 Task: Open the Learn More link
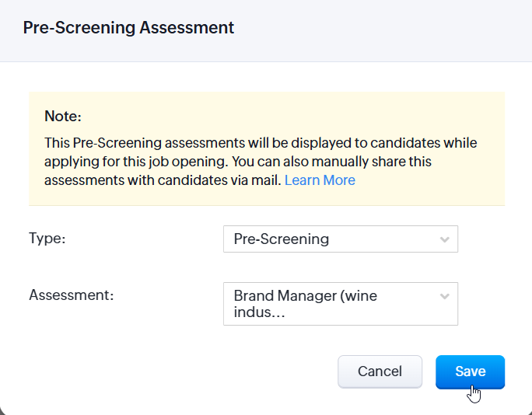coord(320,180)
